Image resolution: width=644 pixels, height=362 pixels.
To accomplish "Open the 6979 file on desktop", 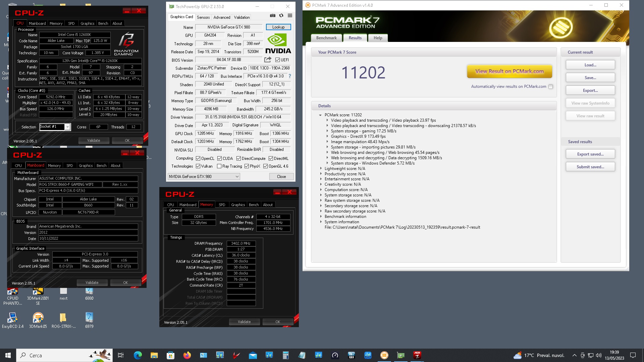I will (89, 320).
